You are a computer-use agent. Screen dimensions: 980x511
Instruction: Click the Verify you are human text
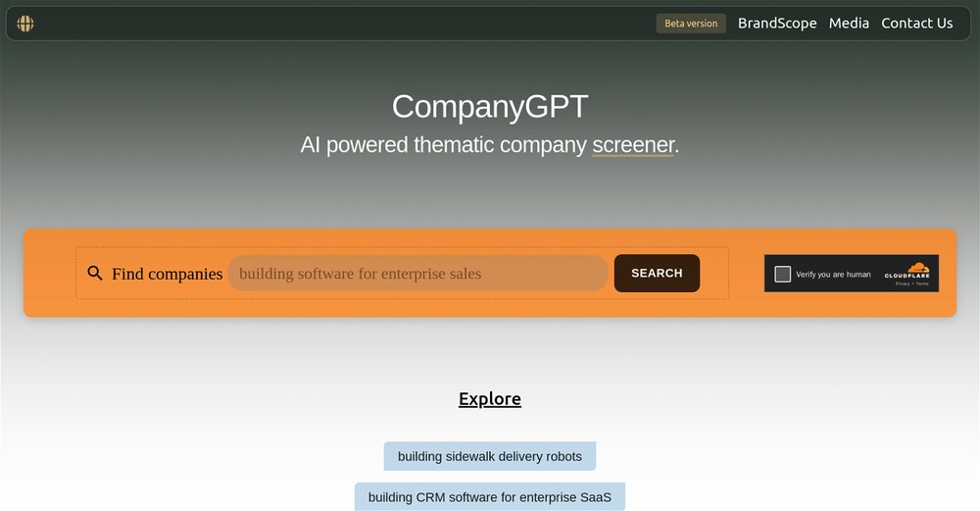coord(833,275)
